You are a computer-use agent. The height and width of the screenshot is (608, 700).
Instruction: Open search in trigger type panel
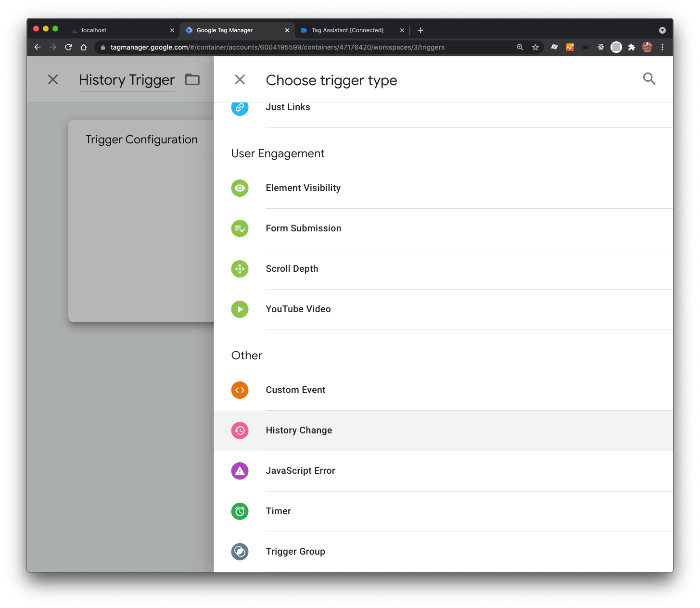(x=649, y=79)
